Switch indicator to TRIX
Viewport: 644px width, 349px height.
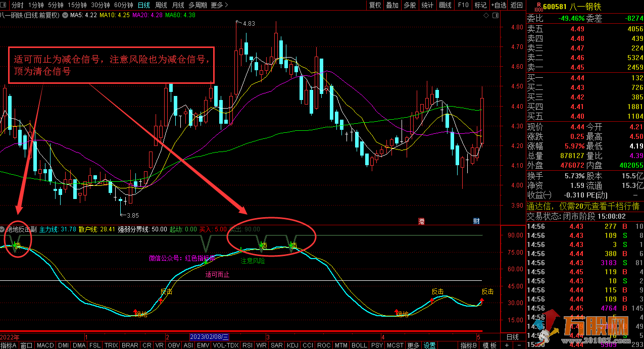[x=112, y=345]
